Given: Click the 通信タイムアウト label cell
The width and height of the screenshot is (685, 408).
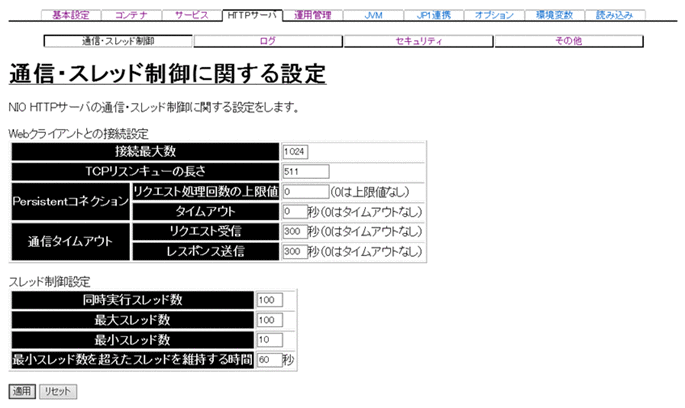Looking at the screenshot, I should (70, 241).
